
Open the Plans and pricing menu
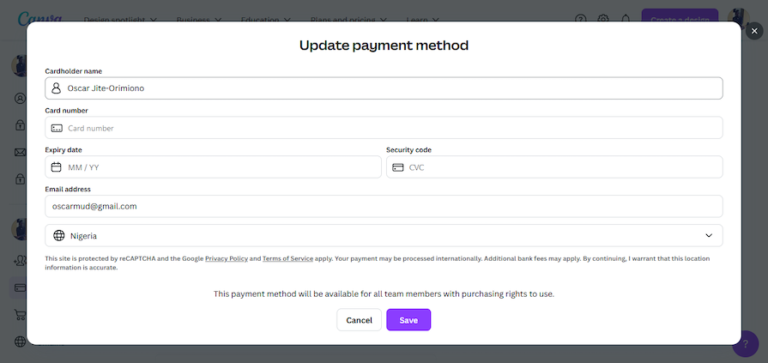(x=349, y=20)
